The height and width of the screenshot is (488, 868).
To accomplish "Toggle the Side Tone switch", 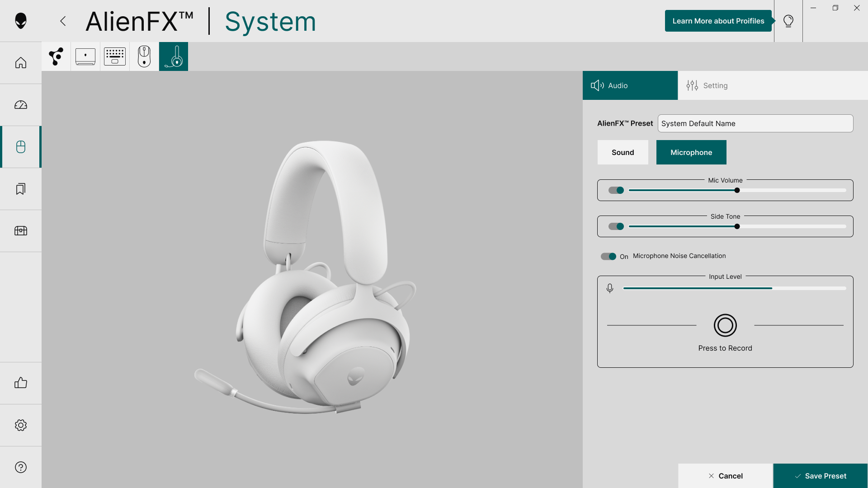I will (x=616, y=226).
